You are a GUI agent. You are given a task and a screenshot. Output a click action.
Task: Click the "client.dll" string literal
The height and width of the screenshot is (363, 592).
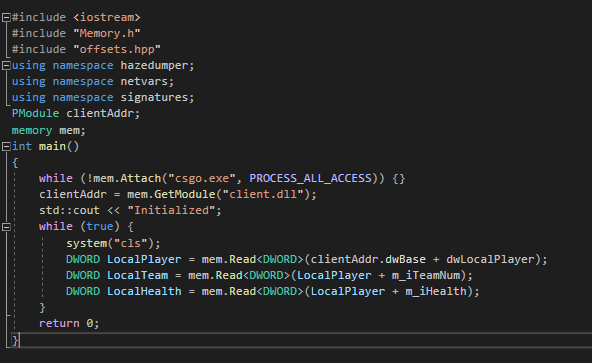point(263,194)
